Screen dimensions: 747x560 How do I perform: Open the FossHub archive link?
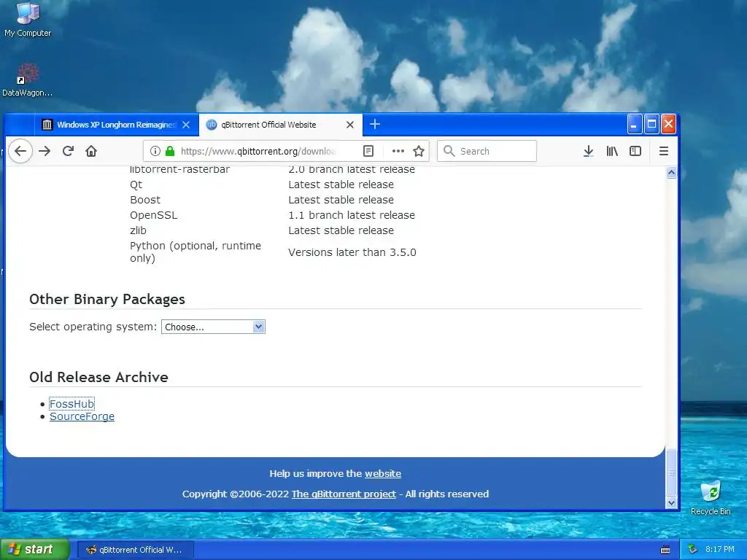pos(72,404)
